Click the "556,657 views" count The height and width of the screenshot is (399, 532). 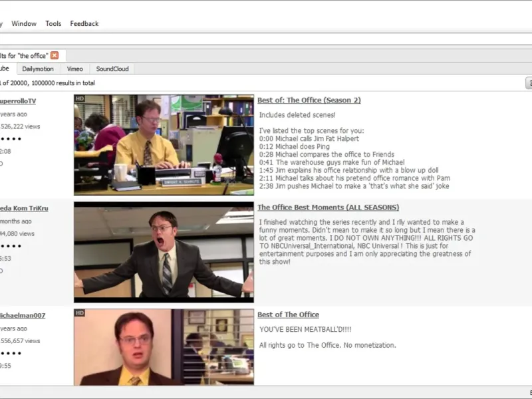pos(20,341)
